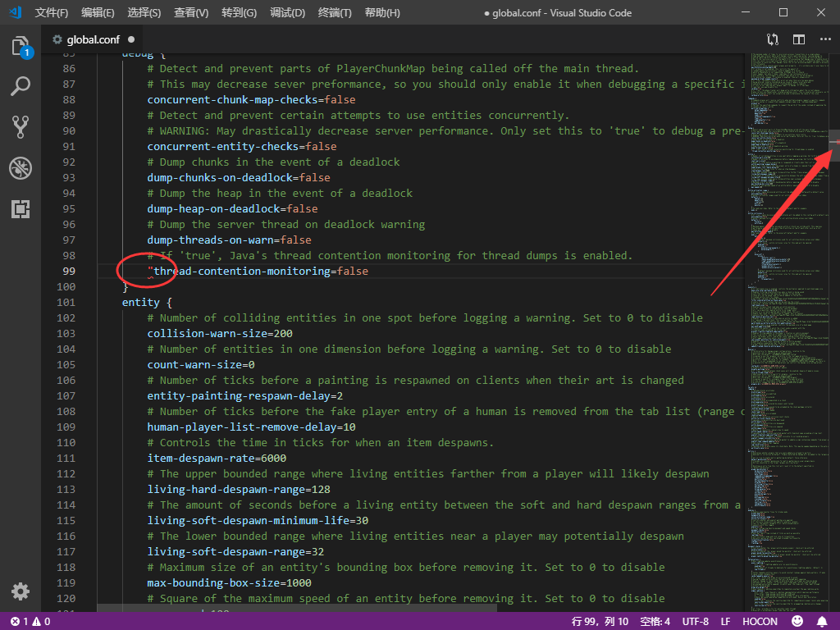
Task: Open the Extensions view icon
Action: (x=21, y=209)
